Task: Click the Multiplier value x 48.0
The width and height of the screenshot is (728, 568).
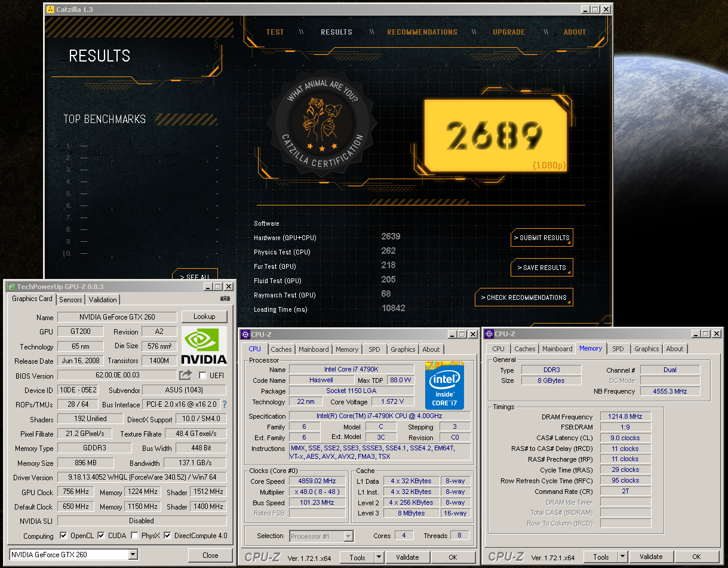Action: 318,492
